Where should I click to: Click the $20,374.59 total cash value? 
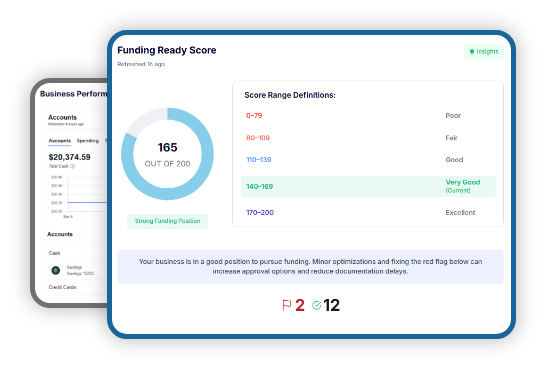coord(69,157)
